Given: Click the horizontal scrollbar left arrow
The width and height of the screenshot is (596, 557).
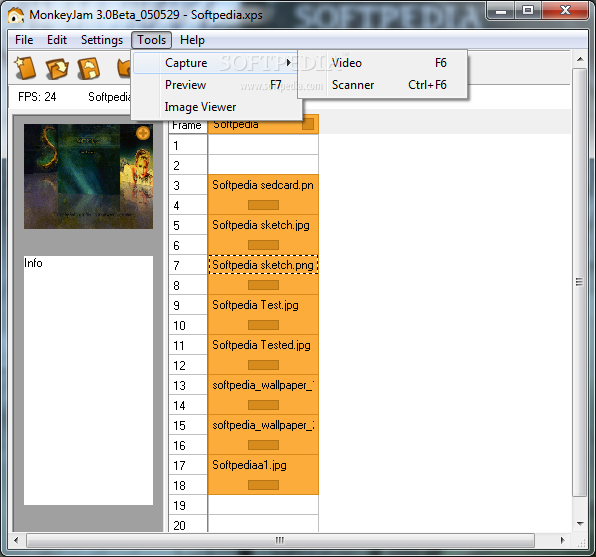Looking at the screenshot, I should coord(16,540).
